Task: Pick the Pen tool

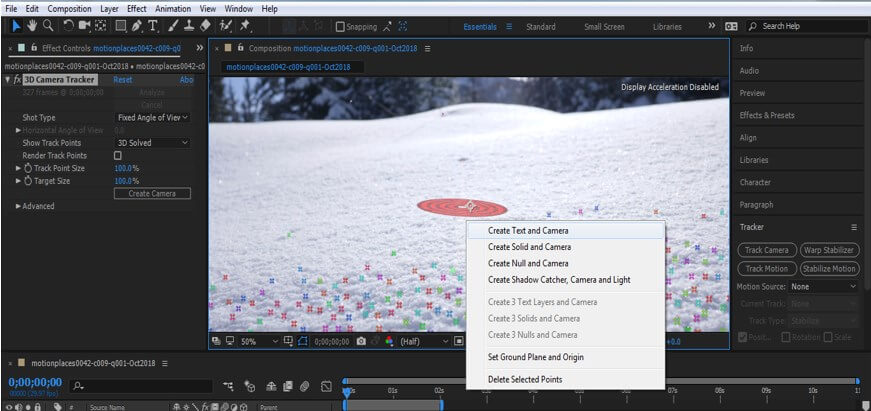Action: coord(137,25)
